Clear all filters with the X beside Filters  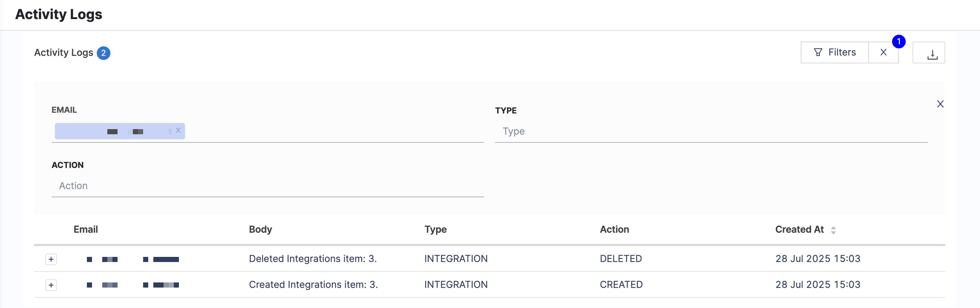coord(883,52)
